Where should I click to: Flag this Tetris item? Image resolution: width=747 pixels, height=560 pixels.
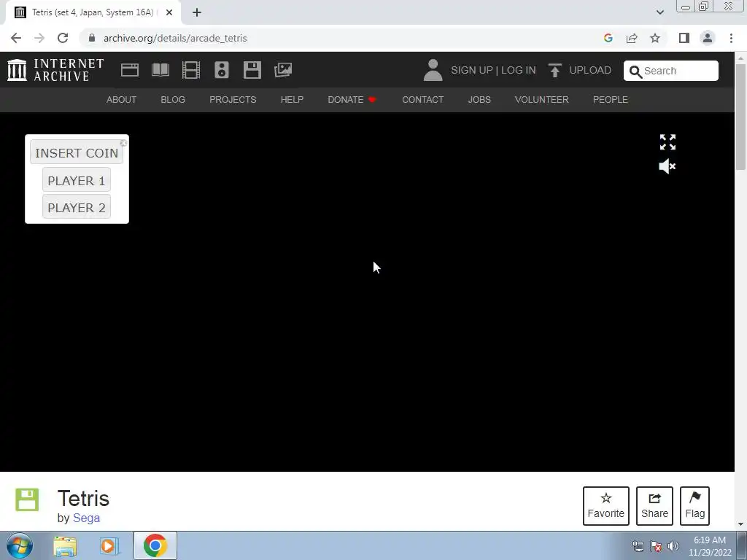694,506
